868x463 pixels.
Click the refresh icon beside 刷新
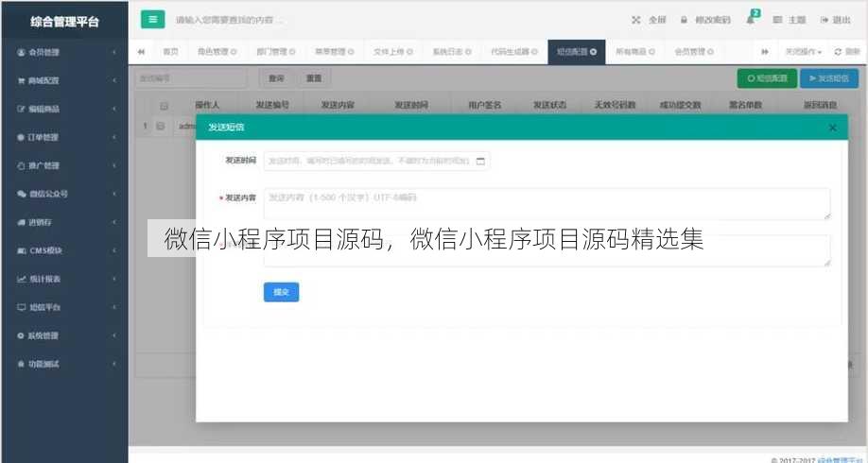point(838,51)
